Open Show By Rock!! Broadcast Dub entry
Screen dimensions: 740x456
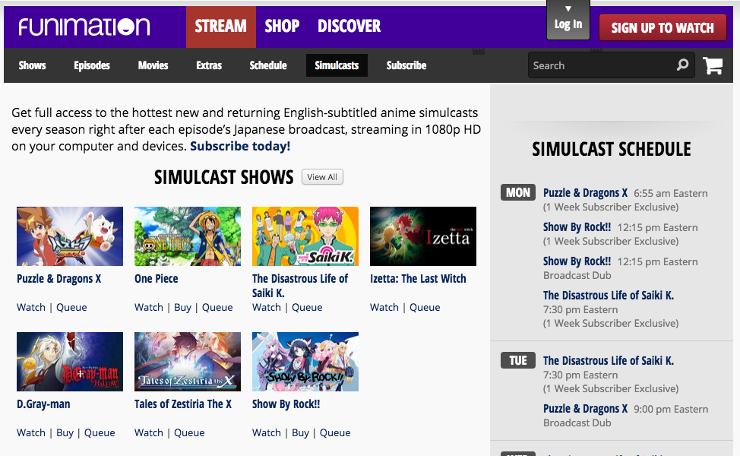tap(577, 261)
